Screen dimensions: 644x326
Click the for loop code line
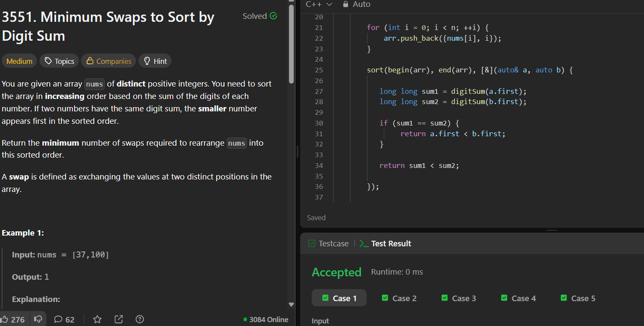(427, 27)
